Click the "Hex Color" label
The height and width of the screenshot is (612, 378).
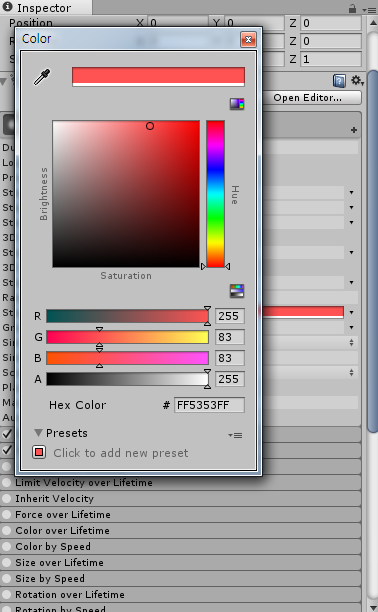pos(77,405)
